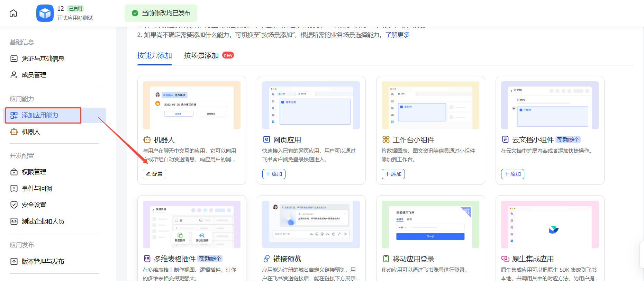Click 可添加多个 tag on 多维表格插件
The width and height of the screenshot is (644, 281).
click(x=210, y=259)
